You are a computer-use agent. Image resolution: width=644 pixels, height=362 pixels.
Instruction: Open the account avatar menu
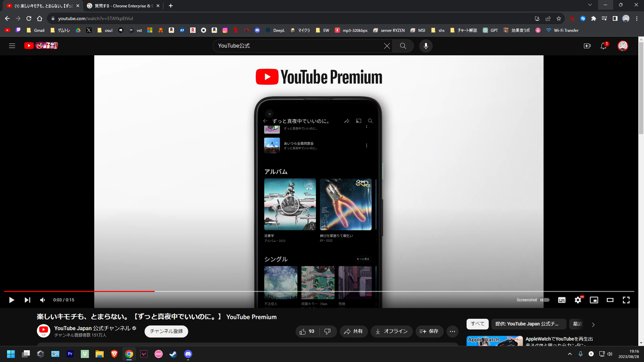coord(623,46)
